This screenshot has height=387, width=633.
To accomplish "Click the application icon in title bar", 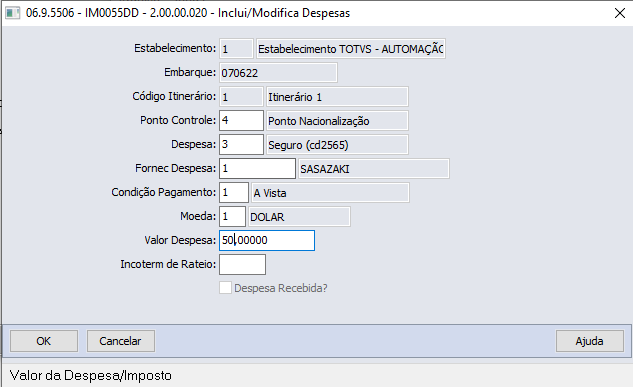I will click(x=12, y=13).
